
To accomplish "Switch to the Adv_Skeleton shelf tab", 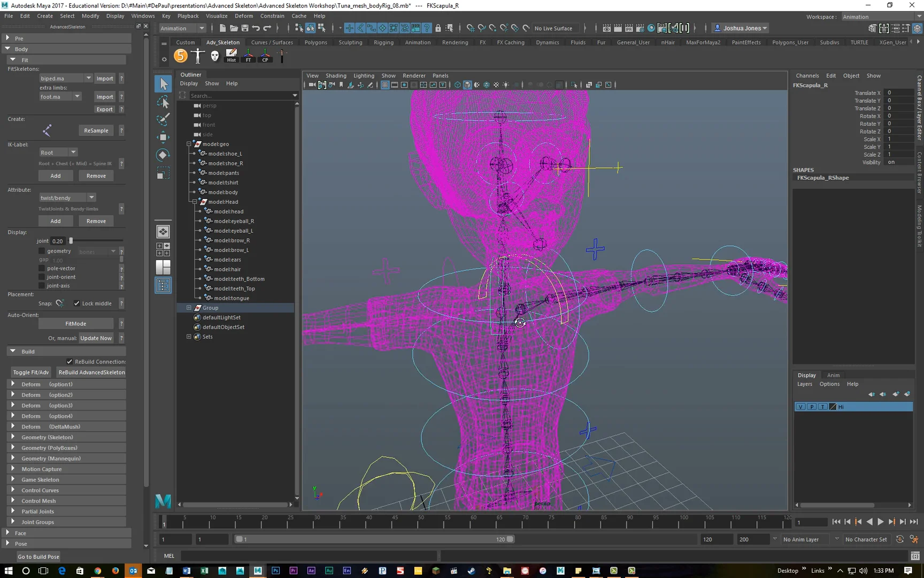I will click(223, 42).
